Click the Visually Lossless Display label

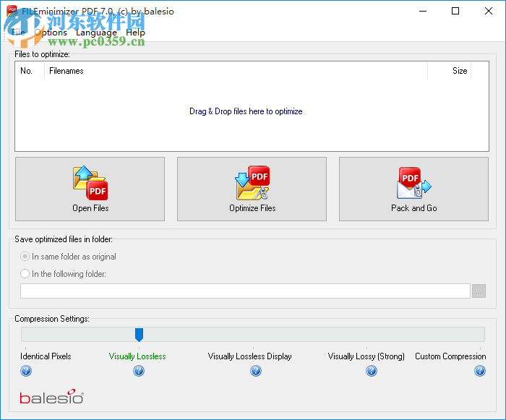[250, 356]
